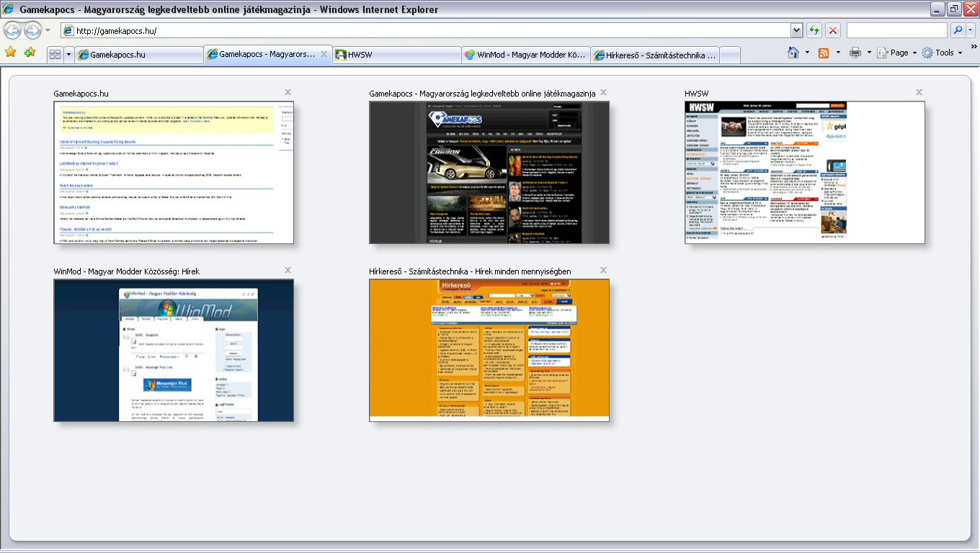980x553 pixels.
Task: Switch to the HWSW tab
Action: pyautogui.click(x=397, y=55)
